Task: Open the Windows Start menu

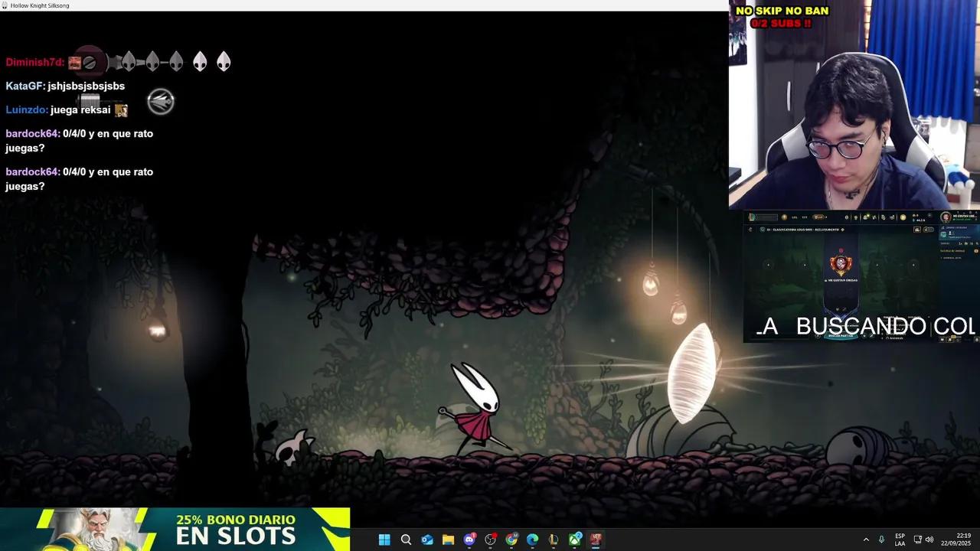Action: 384,540
